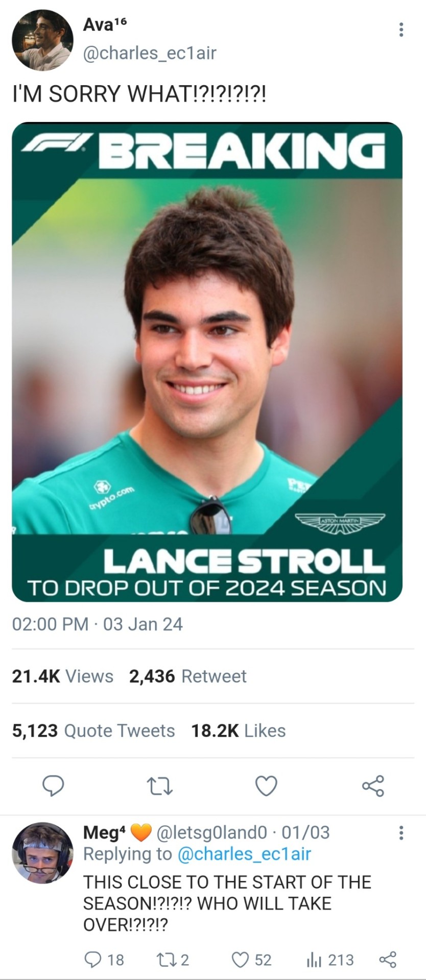Show the 18.2K Likes list
The height and width of the screenshot is (980, 426).
pyautogui.click(x=239, y=731)
